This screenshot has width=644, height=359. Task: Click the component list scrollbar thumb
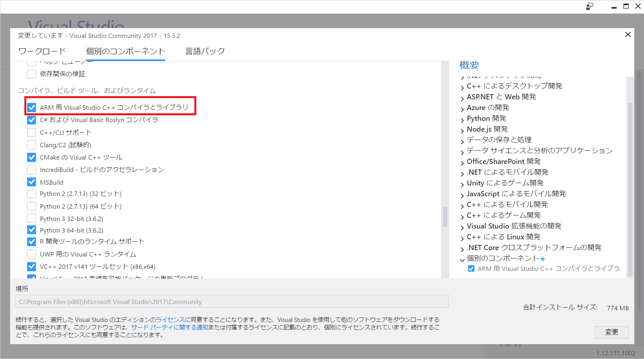click(445, 217)
